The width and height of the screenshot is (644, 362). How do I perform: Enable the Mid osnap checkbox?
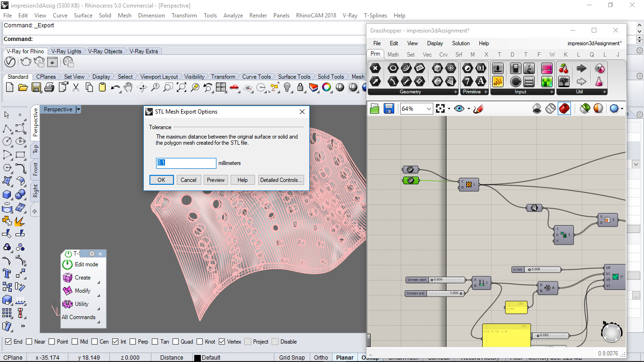[75, 342]
